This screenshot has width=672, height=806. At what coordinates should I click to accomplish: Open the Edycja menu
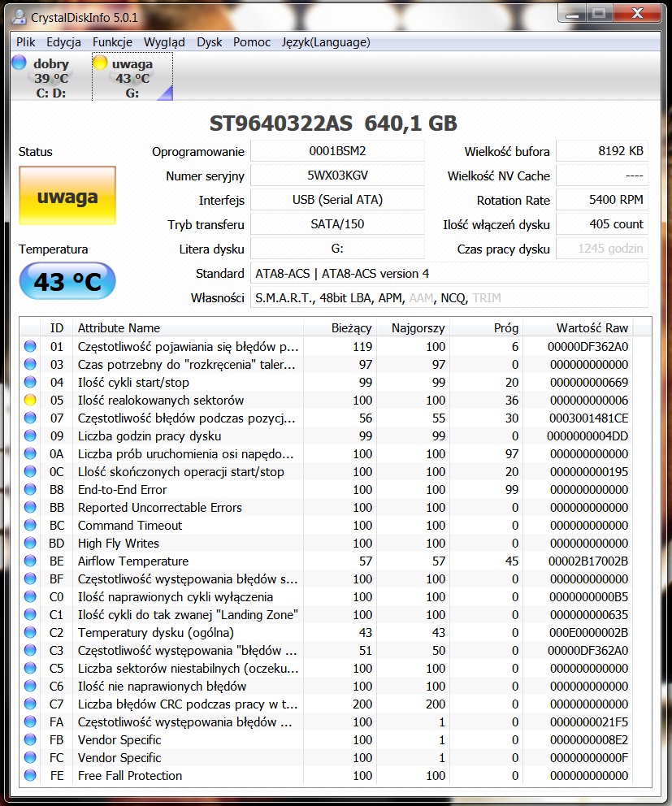[63, 42]
